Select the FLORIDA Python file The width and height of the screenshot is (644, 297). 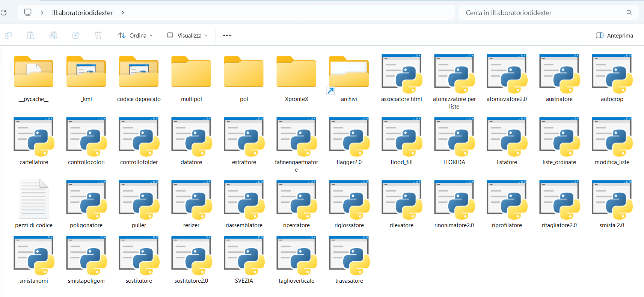(x=454, y=142)
